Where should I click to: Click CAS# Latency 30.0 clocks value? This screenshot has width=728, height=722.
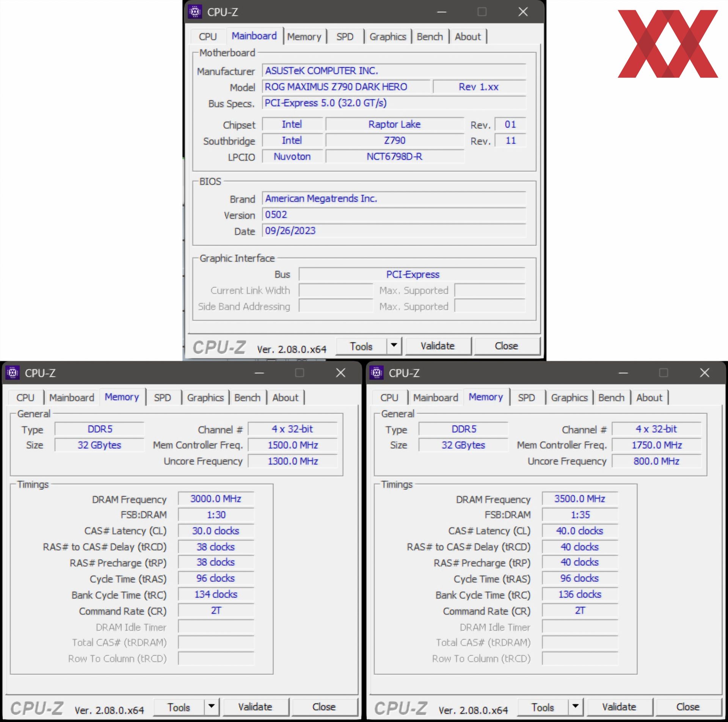[x=216, y=531]
